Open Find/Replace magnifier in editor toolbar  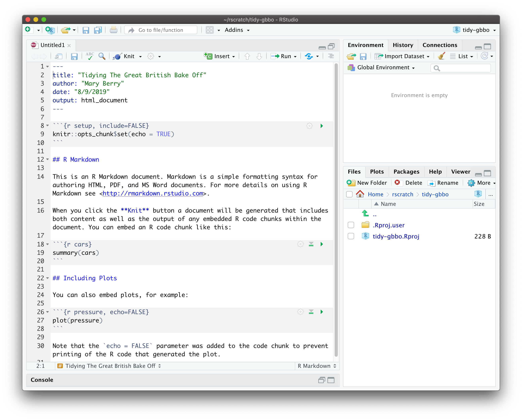102,56
